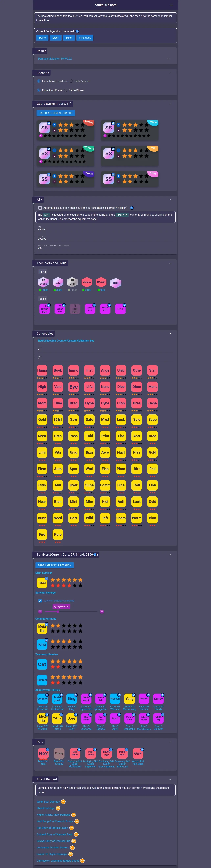
Task: Click the Switch configuration button
Action: [42, 38]
